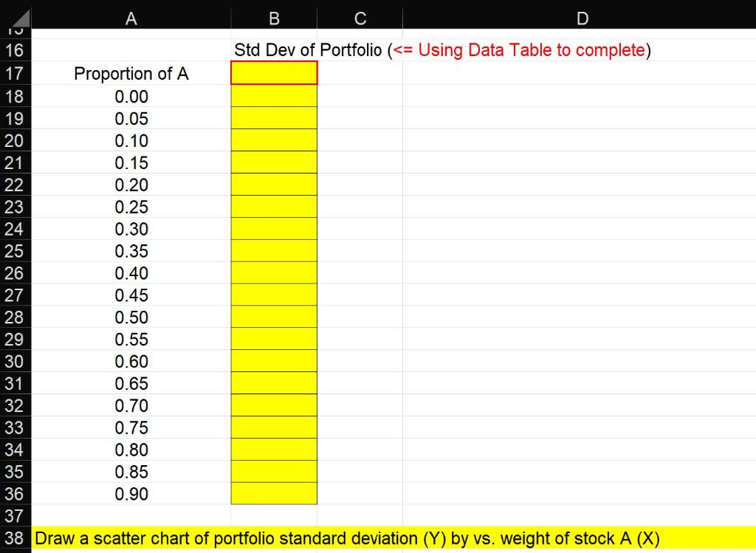Click the yellow cell beside 0.90

[274, 494]
